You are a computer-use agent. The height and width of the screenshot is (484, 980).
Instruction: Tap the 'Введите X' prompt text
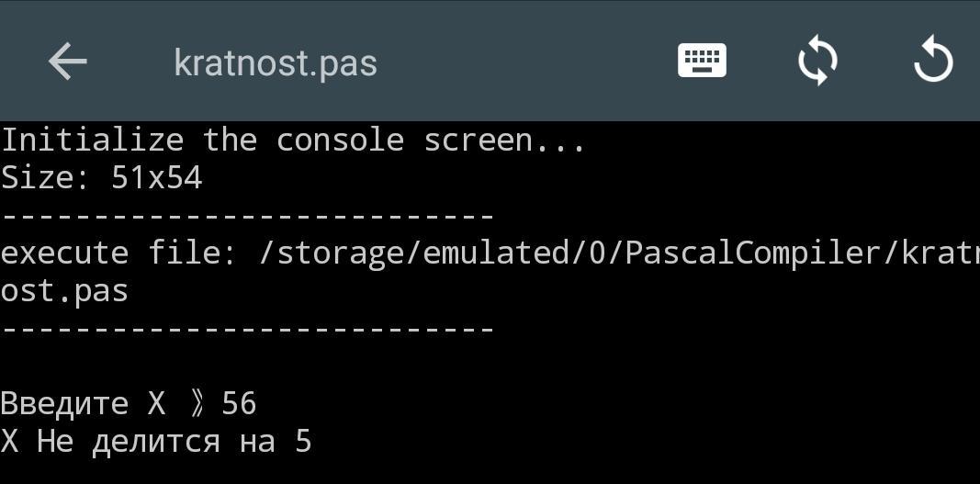click(x=83, y=403)
